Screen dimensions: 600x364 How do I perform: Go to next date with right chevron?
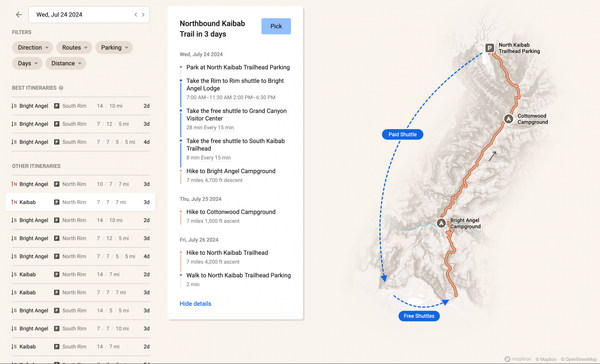(x=143, y=15)
